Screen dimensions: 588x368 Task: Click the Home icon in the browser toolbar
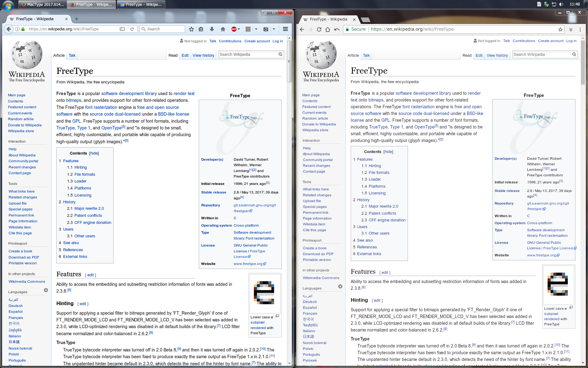coord(223,29)
